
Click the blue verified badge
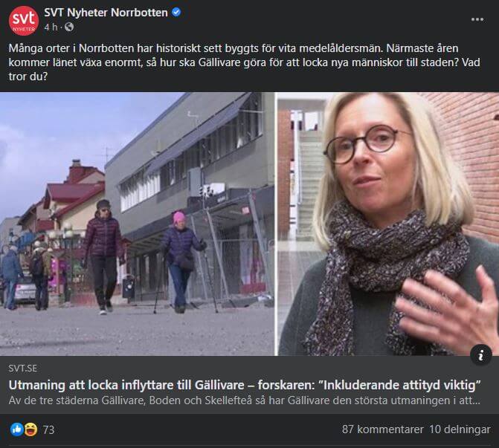tap(176, 13)
